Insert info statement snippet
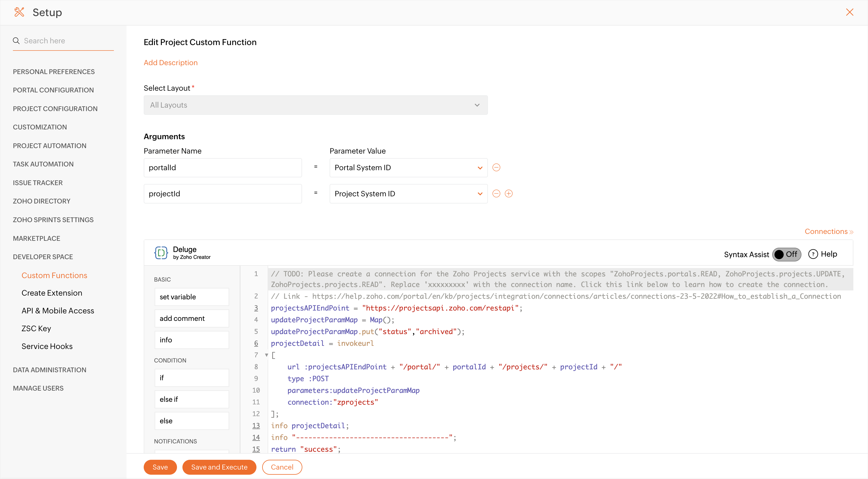The width and height of the screenshot is (868, 479). tap(192, 340)
